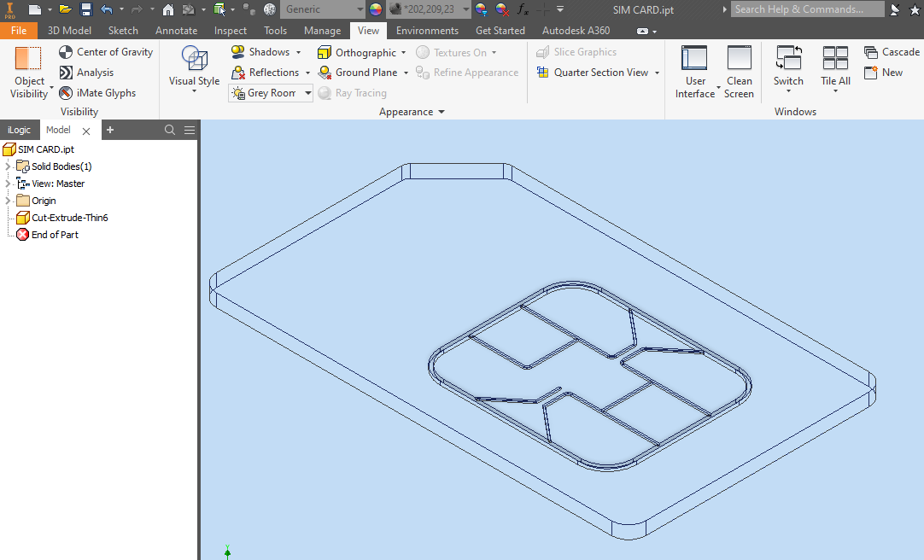Screen dimensions: 924x560
Task: Expand the Solid Bodies(1) node
Action: pyautogui.click(x=9, y=166)
